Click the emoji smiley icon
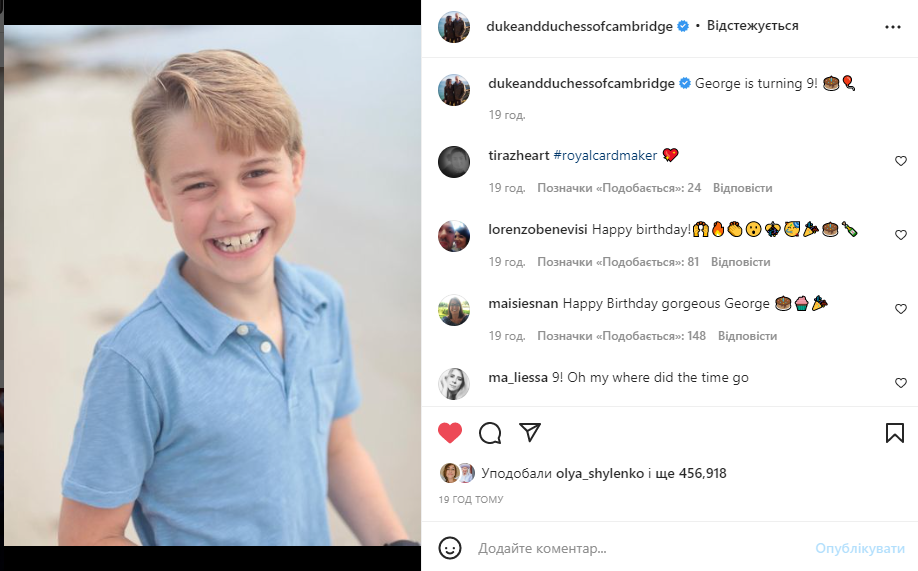918x571 pixels. (451, 548)
